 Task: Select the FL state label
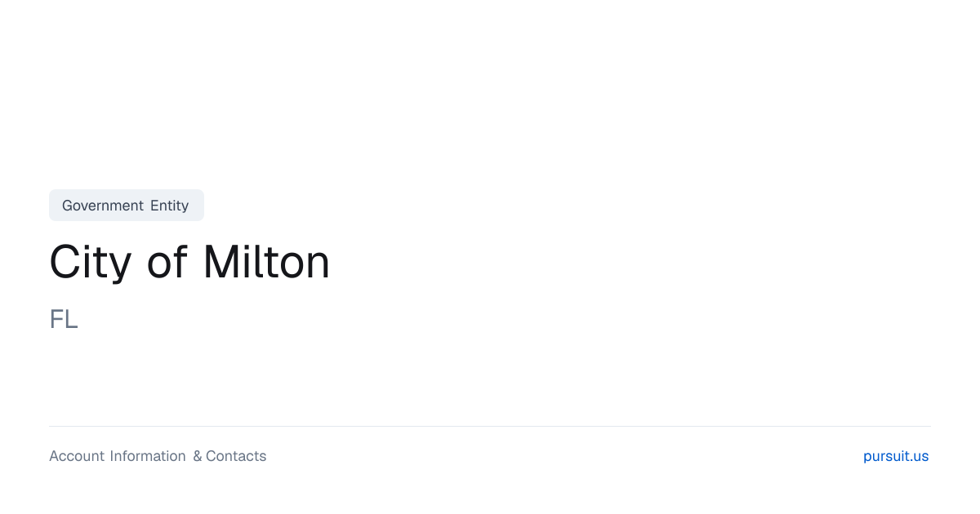64,319
